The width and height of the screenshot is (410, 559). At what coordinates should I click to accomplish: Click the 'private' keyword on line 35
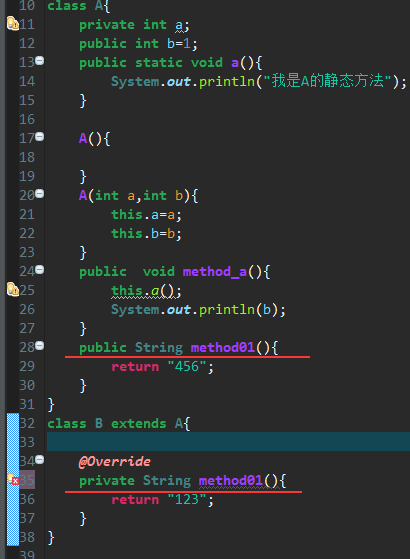coord(107,481)
